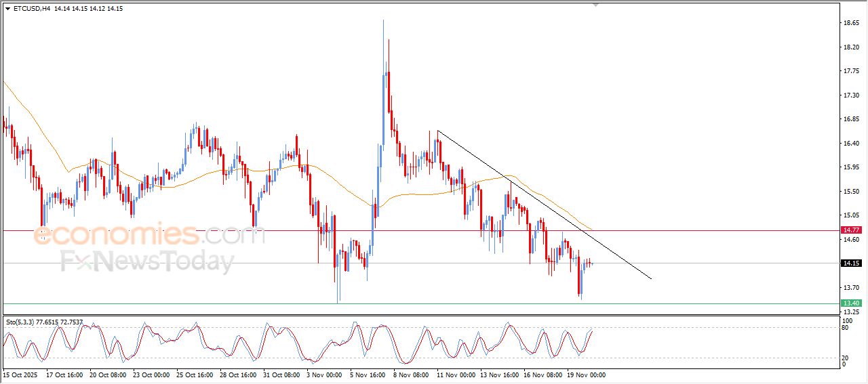Click the ETCUSD,H4 dropdown arrow
868x384 pixels.
pyautogui.click(x=7, y=9)
